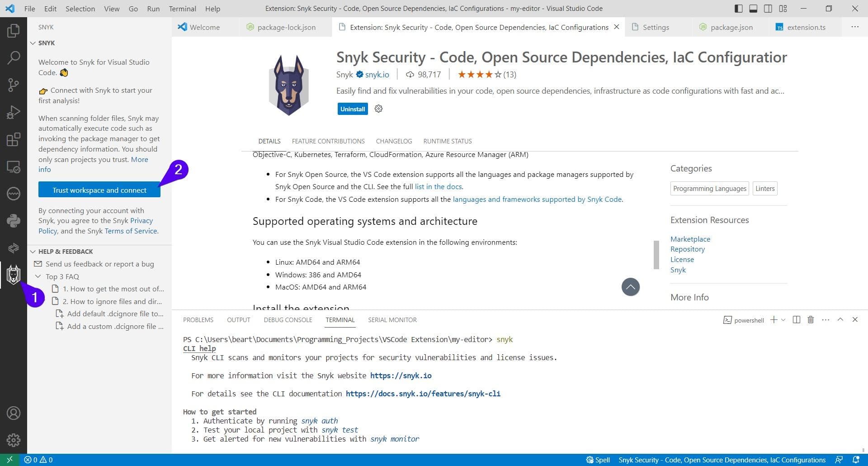868x466 pixels.
Task: Select 'Send us feedback or report a bug'
Action: coord(99,264)
